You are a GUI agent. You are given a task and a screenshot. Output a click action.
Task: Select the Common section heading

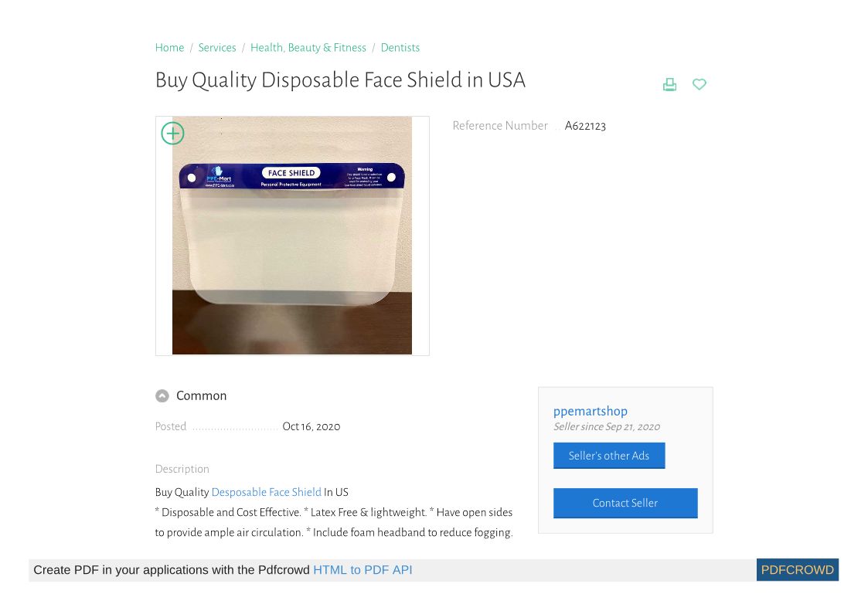(x=202, y=396)
